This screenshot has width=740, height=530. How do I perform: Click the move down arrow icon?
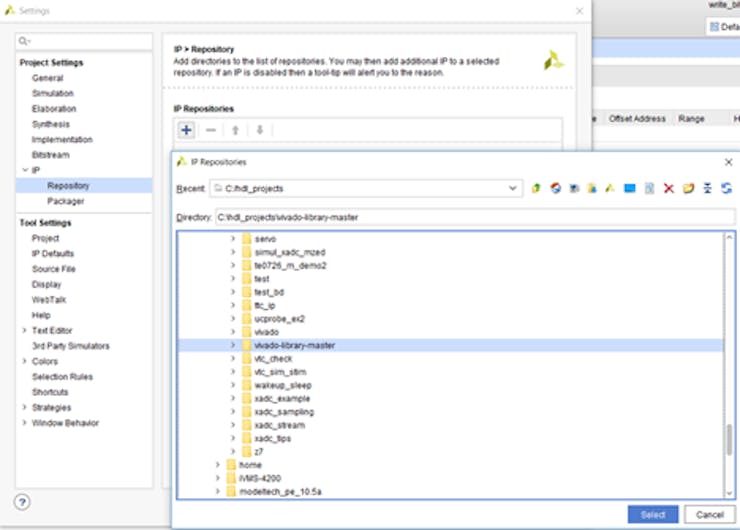(260, 130)
